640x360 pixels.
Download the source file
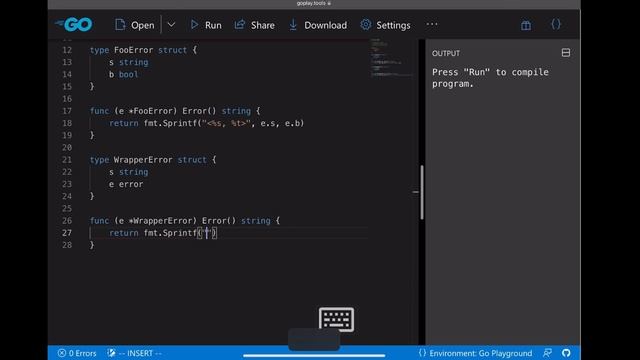click(318, 25)
